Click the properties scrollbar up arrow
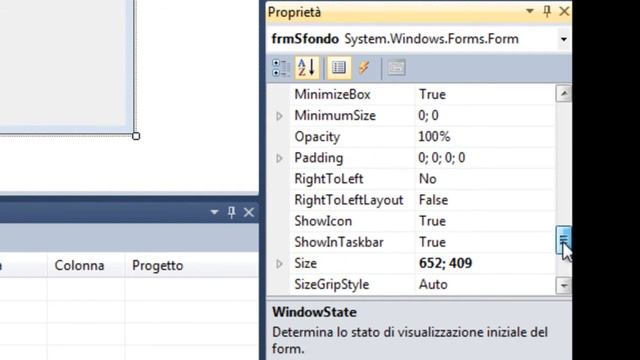The height and width of the screenshot is (360, 640). [x=564, y=94]
